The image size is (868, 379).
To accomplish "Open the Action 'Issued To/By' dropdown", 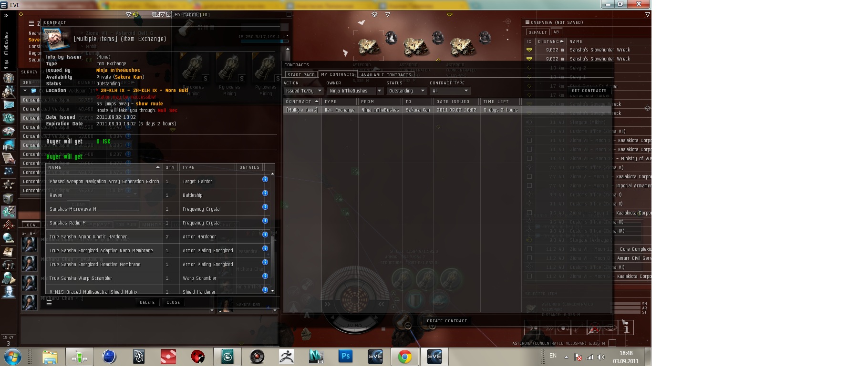I will (304, 91).
